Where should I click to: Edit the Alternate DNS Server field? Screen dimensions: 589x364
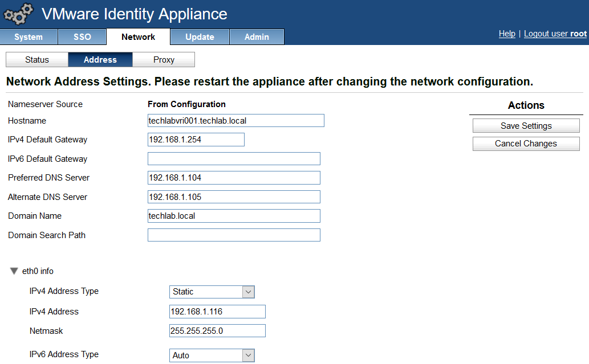[234, 197]
